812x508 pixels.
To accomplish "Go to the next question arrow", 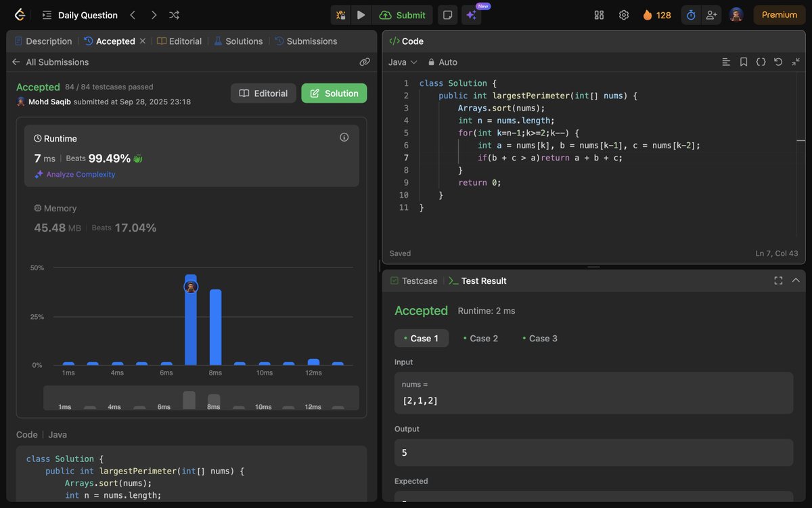I will [154, 15].
